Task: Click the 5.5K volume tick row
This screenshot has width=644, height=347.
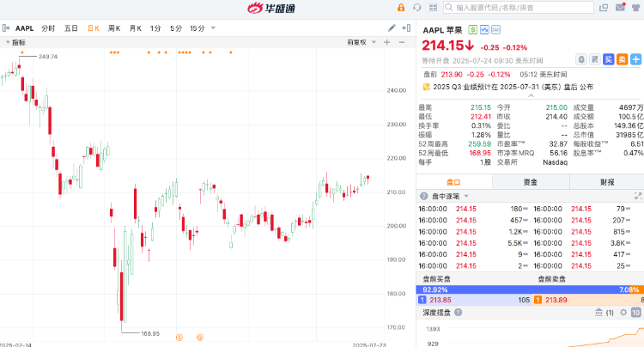Action: 473,243
